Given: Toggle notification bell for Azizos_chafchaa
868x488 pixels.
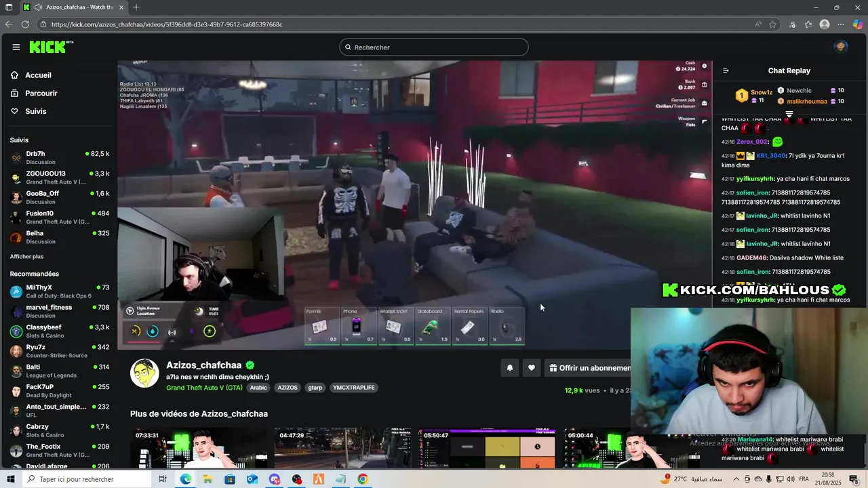Looking at the screenshot, I should click(x=510, y=368).
